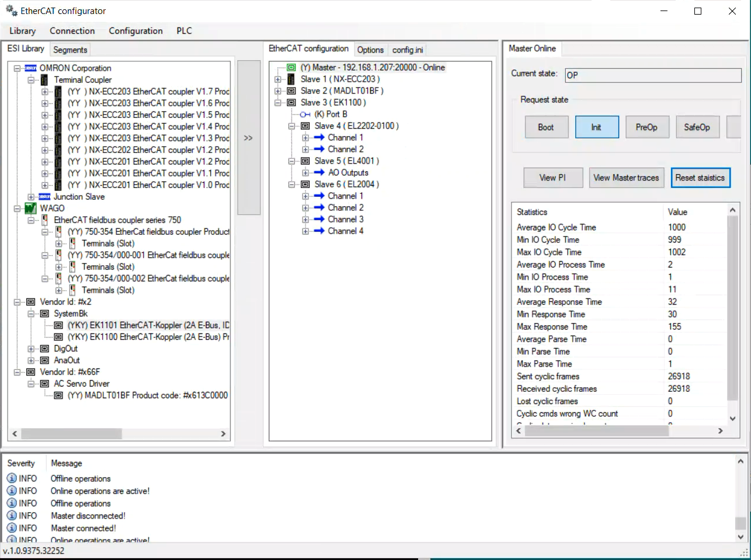Expand the DigOut group in ESI Library

31,349
